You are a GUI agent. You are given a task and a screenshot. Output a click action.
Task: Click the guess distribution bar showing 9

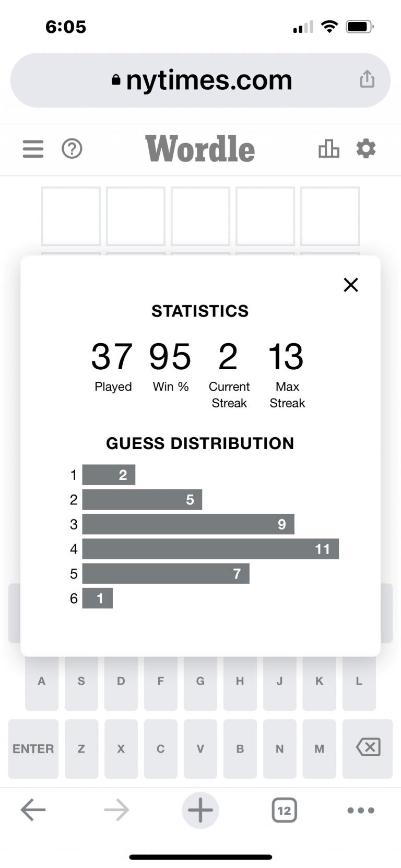pos(188,524)
